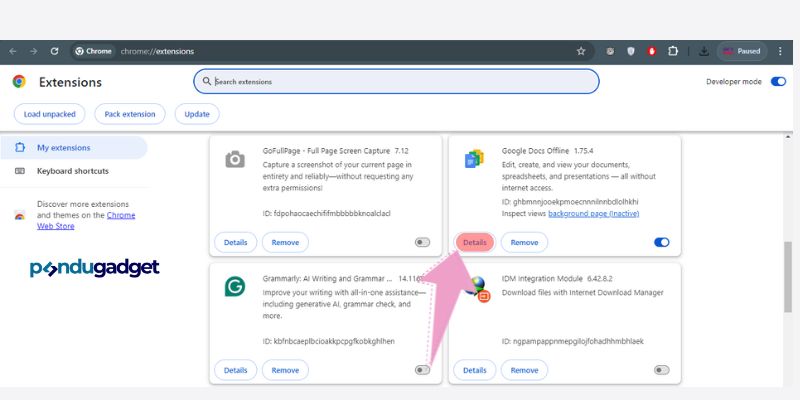Bookmark this page with the star icon

pos(581,51)
